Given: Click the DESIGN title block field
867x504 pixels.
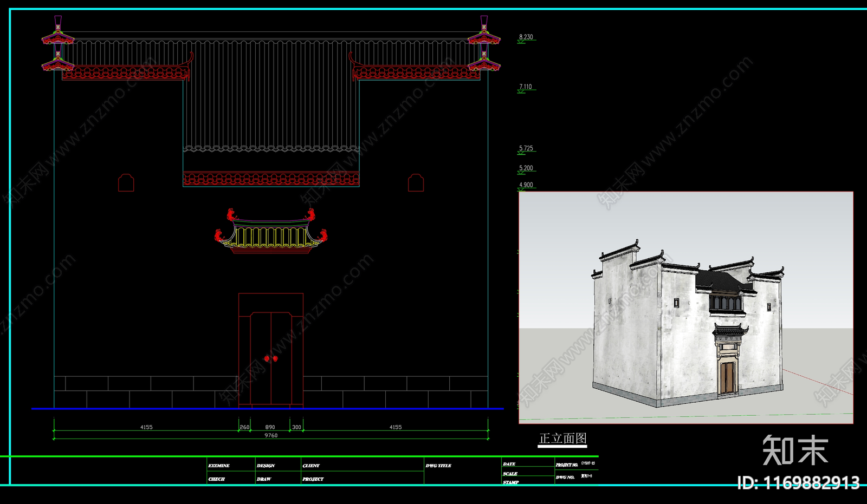Looking at the screenshot, I should (x=266, y=466).
